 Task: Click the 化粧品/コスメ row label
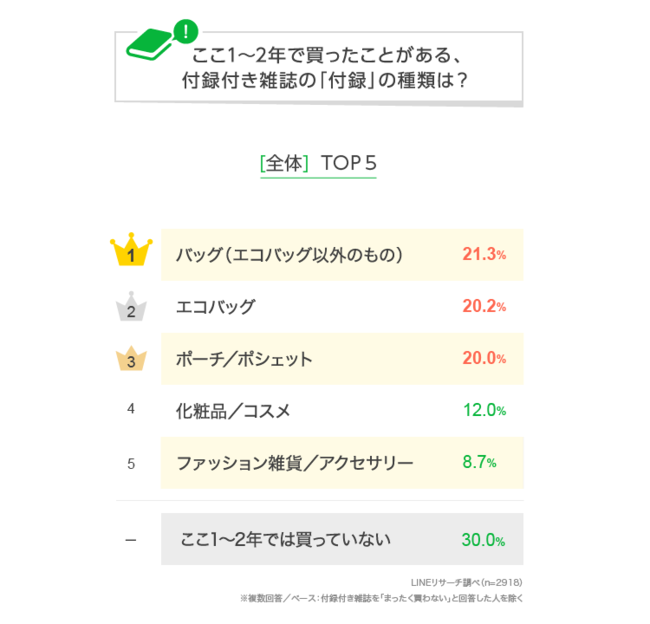[x=233, y=410]
